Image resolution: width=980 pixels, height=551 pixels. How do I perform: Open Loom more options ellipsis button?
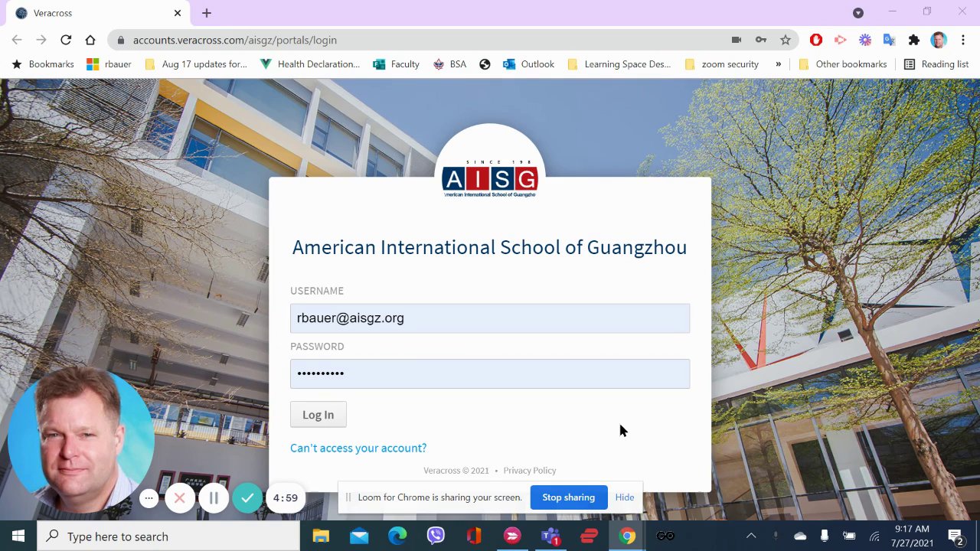tap(149, 498)
